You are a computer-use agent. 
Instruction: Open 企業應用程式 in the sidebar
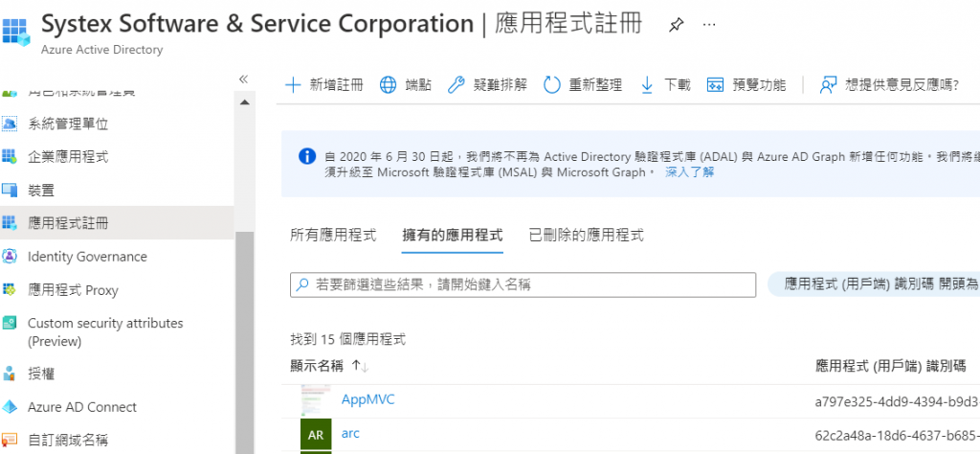(68, 156)
